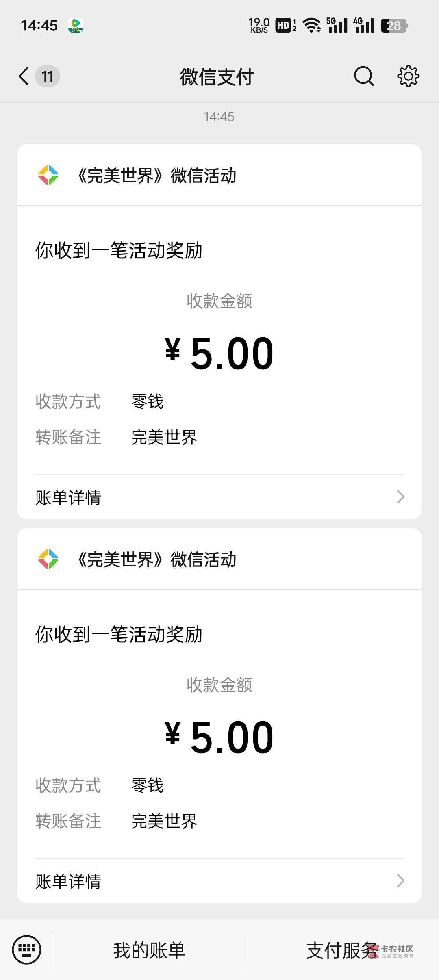Tap the video app icon in status bar
The image size is (439, 980).
pyautogui.click(x=76, y=25)
